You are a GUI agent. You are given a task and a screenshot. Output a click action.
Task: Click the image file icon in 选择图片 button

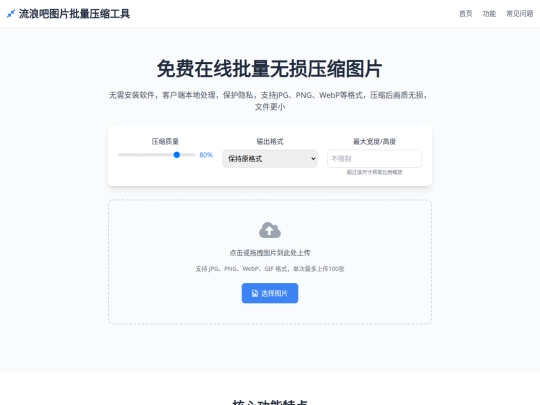pos(255,293)
